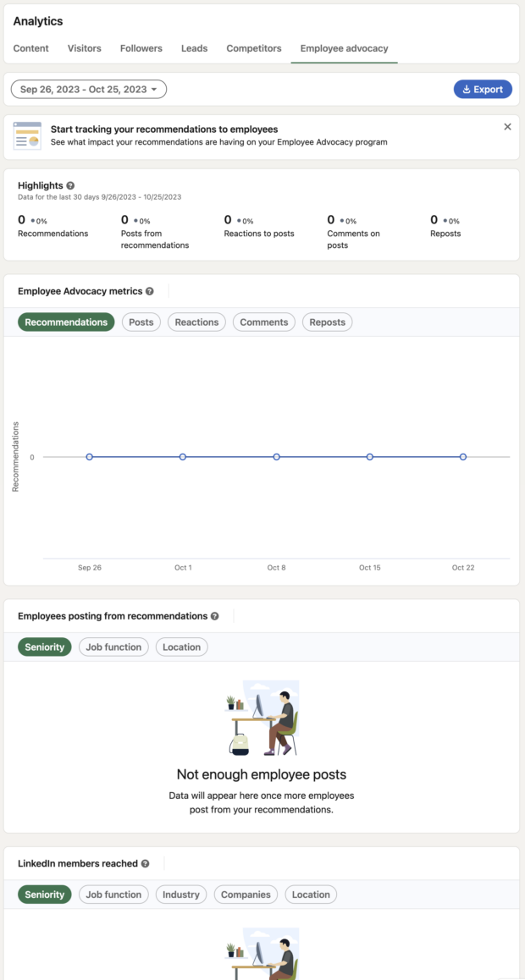Switch to the Content tab
The image size is (525, 980).
pos(30,48)
